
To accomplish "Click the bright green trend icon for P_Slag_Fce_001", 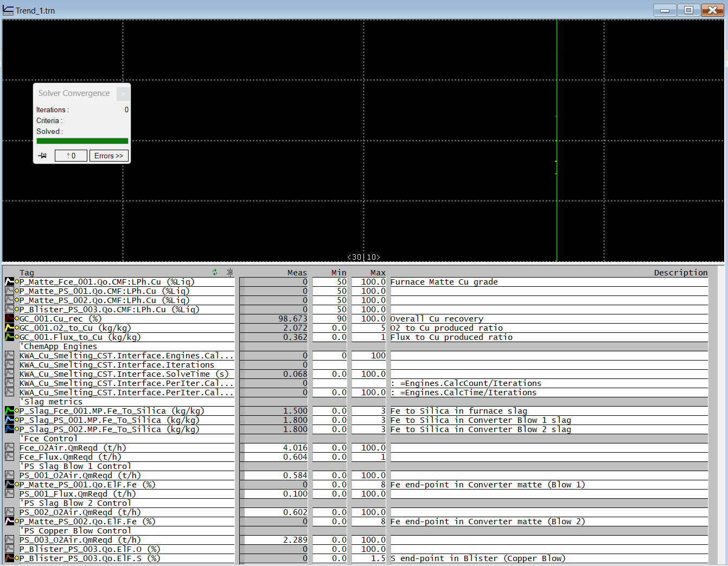I will coord(9,411).
